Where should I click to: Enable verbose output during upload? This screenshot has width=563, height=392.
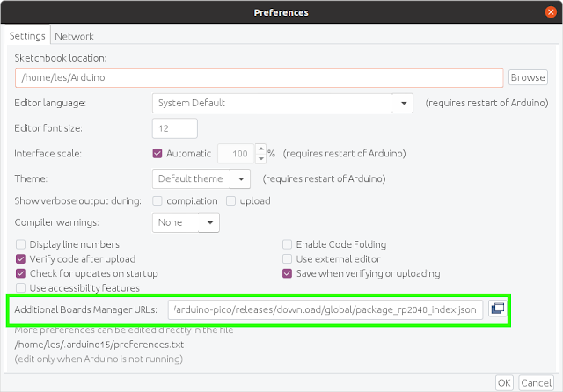tap(230, 201)
